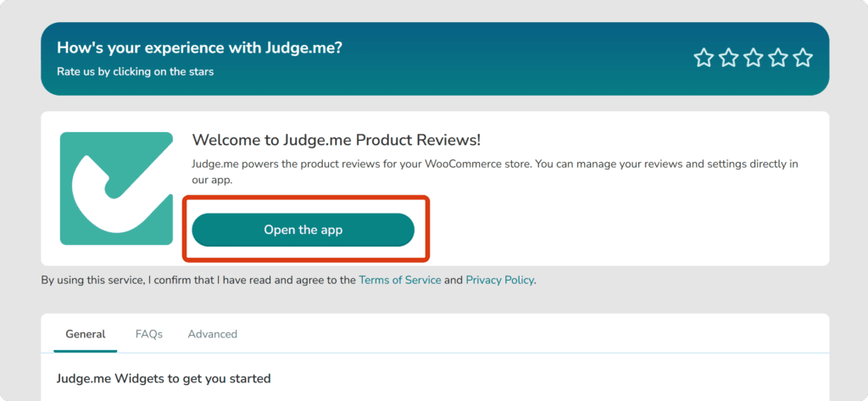Switch to the Advanced tab
868x401 pixels.
coord(213,334)
